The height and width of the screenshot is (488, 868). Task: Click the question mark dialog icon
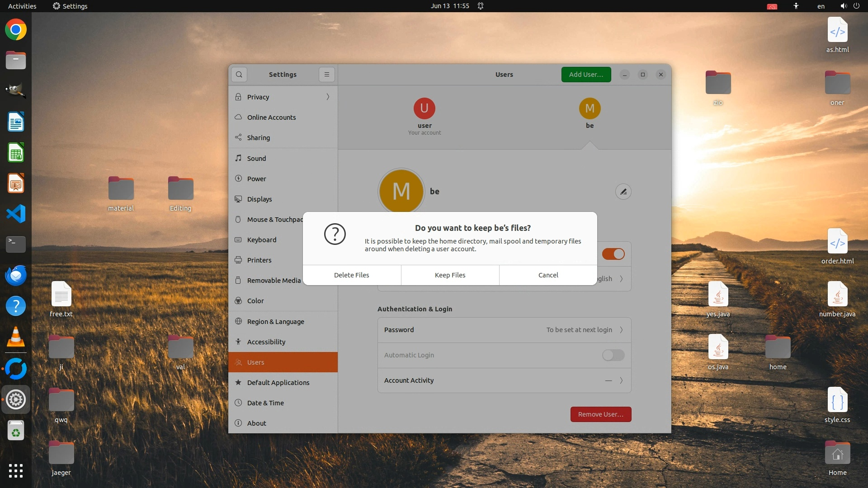[x=335, y=234]
